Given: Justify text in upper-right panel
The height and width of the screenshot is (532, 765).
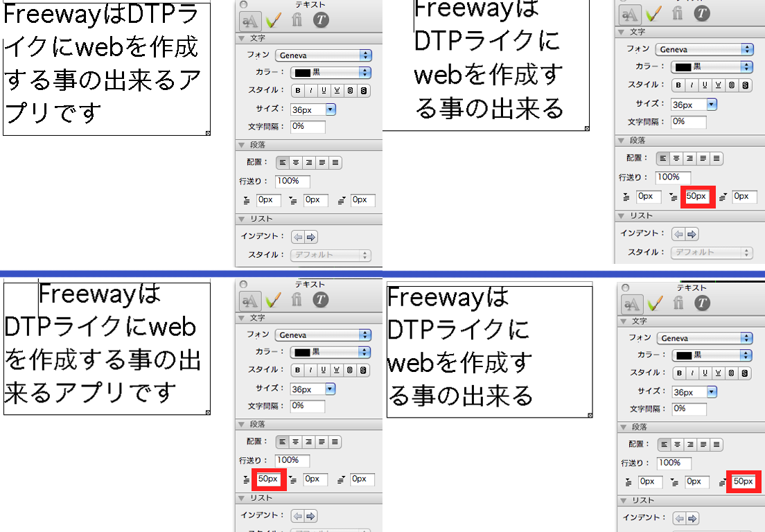Looking at the screenshot, I should click(x=703, y=159).
